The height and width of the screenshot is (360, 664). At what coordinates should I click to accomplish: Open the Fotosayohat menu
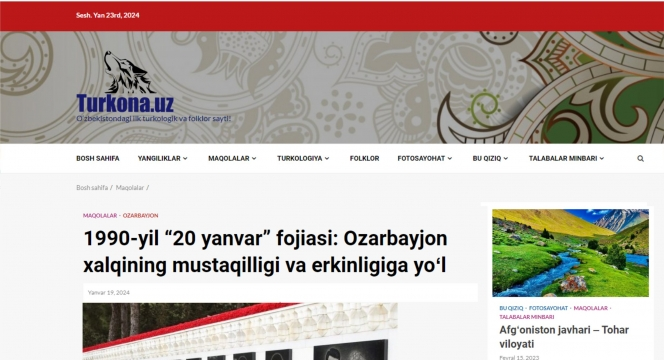421,158
